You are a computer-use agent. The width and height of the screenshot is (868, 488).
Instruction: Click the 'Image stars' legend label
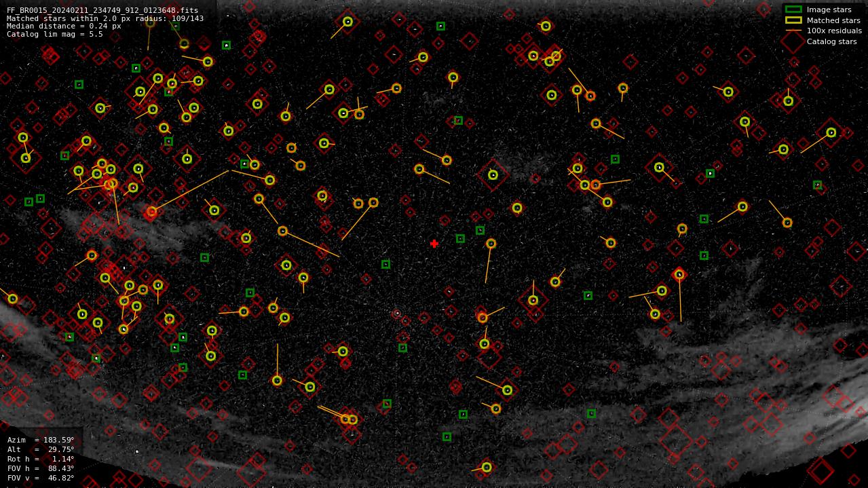click(x=829, y=10)
